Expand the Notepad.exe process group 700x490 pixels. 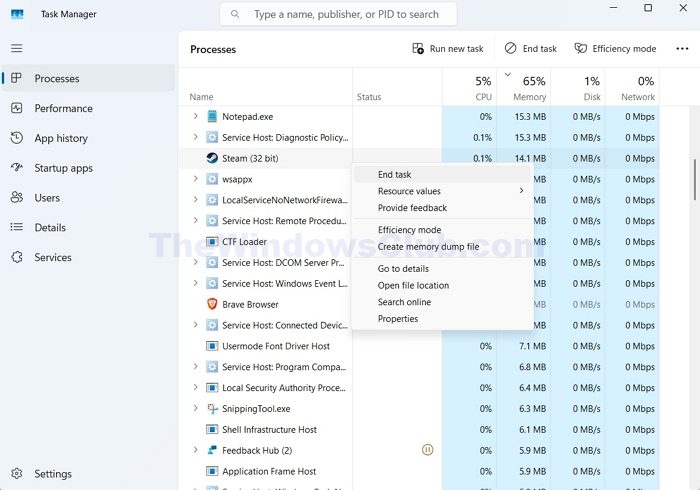[x=195, y=117]
